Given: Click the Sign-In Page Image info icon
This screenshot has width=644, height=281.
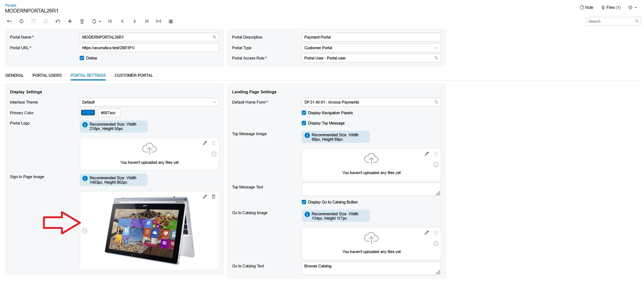Looking at the screenshot, I should [85, 179].
